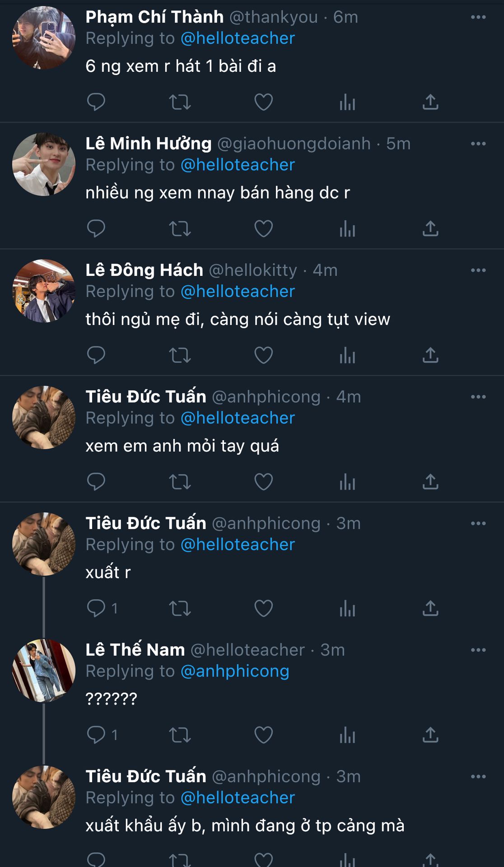This screenshot has height=867, width=504.
Task: Open the @anhphicong mention link
Action: (235, 671)
